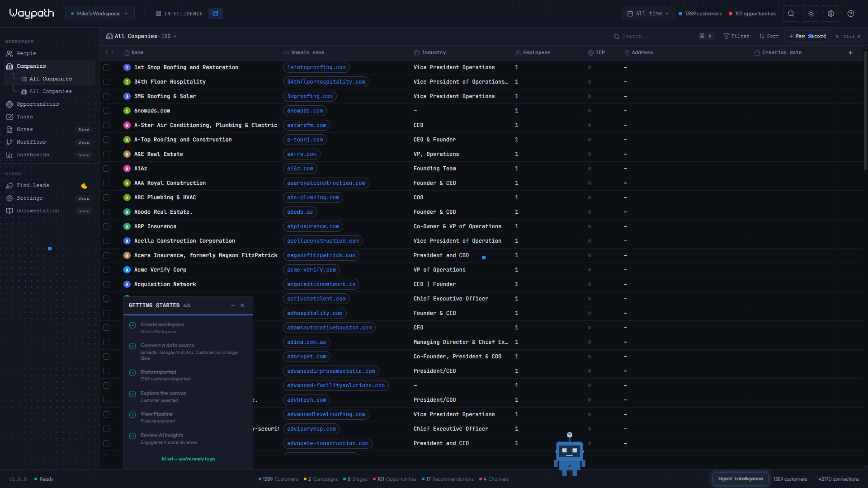Open the 1ststoproofing.com domain link
The height and width of the screenshot is (488, 868).
tap(316, 67)
